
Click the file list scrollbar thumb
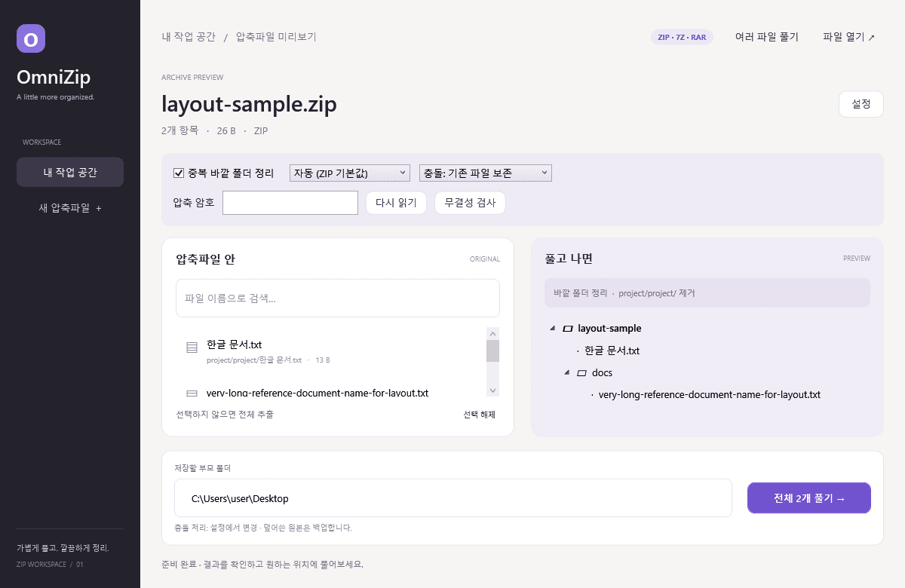pyautogui.click(x=493, y=351)
